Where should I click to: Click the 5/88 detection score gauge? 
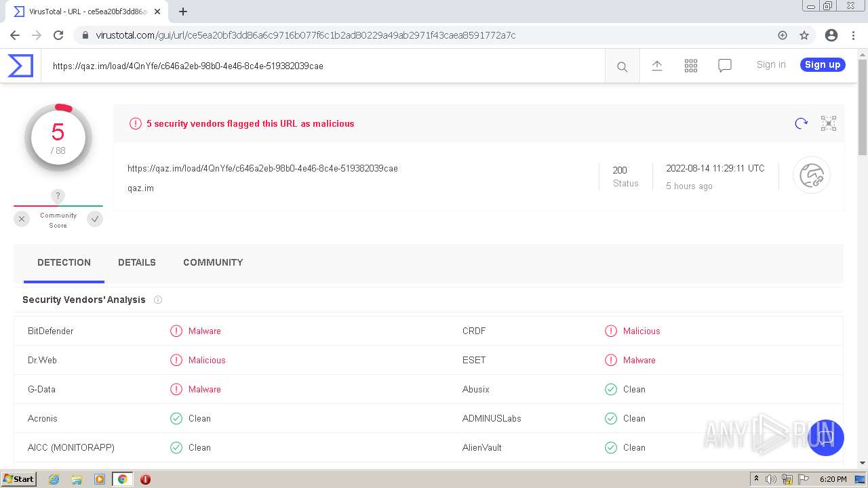(x=58, y=138)
